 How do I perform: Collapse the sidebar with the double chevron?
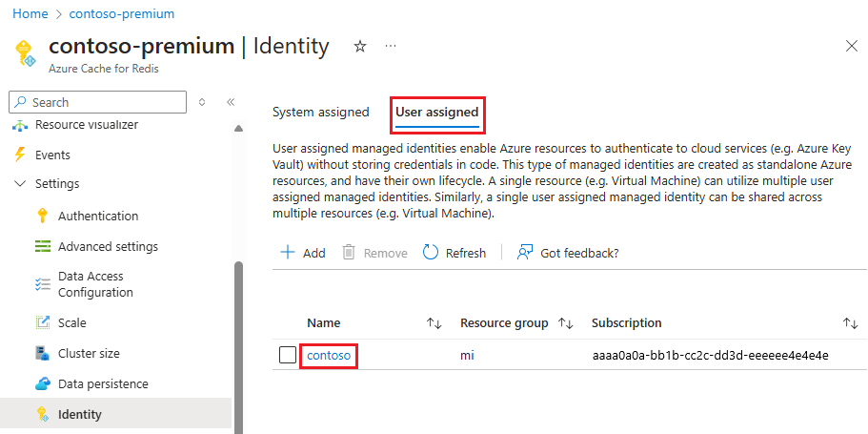click(231, 102)
